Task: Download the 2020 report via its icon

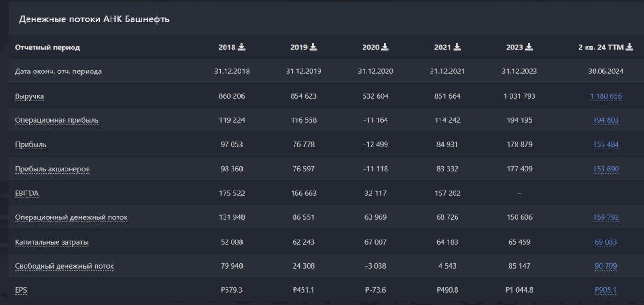Action: click(x=385, y=47)
